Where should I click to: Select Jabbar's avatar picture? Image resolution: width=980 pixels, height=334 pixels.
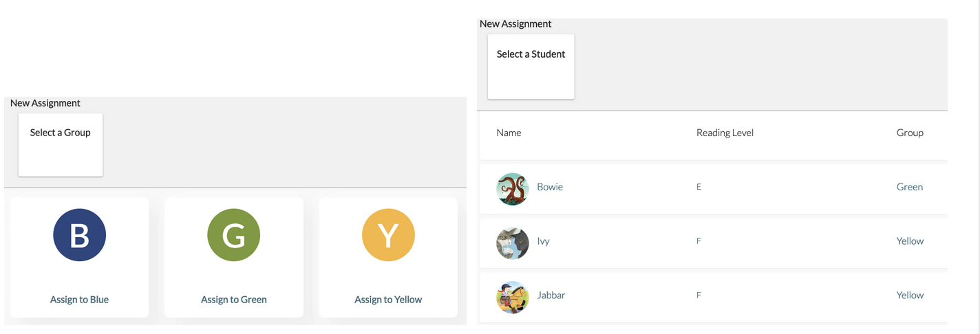click(x=513, y=298)
